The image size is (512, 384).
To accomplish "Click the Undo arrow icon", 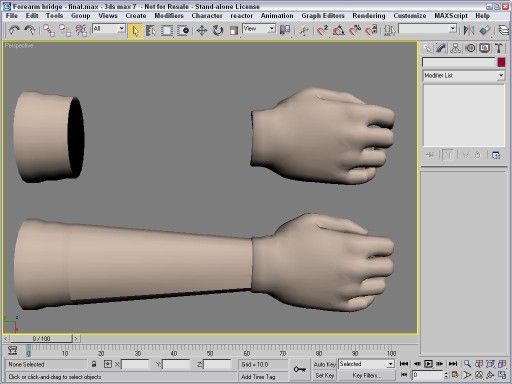I will tap(14, 31).
